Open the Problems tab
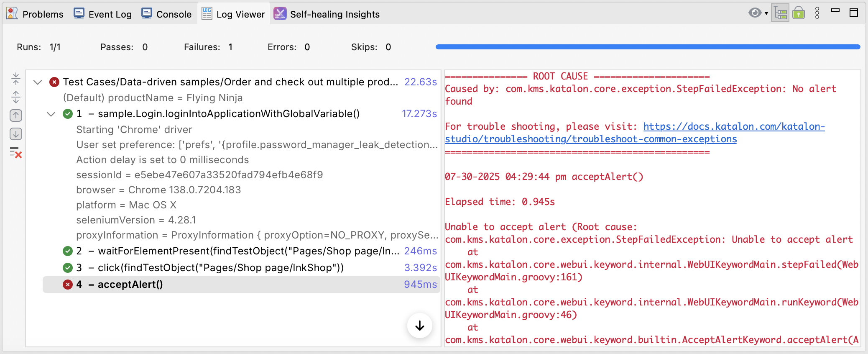The width and height of the screenshot is (868, 354). [x=35, y=14]
